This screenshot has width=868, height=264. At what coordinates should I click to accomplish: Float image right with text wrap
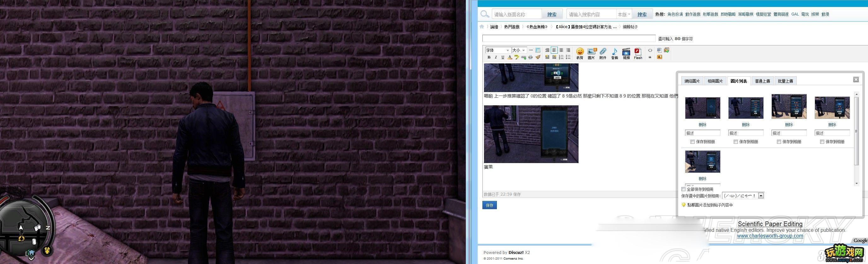[x=554, y=57]
